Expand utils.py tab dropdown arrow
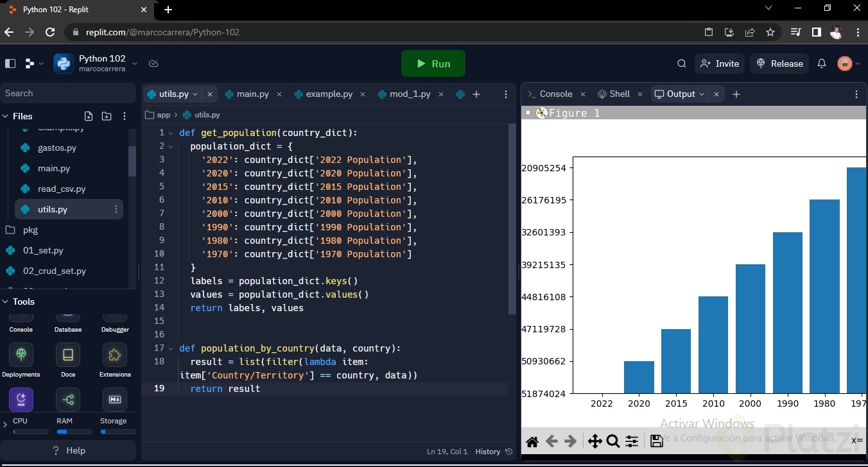The width and height of the screenshot is (868, 467). point(195,94)
